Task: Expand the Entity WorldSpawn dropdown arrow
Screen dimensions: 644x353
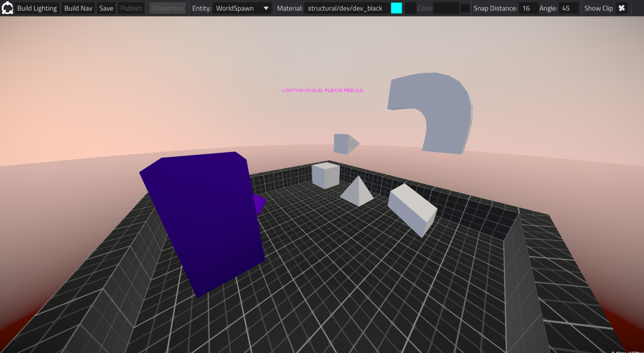Action: 266,8
